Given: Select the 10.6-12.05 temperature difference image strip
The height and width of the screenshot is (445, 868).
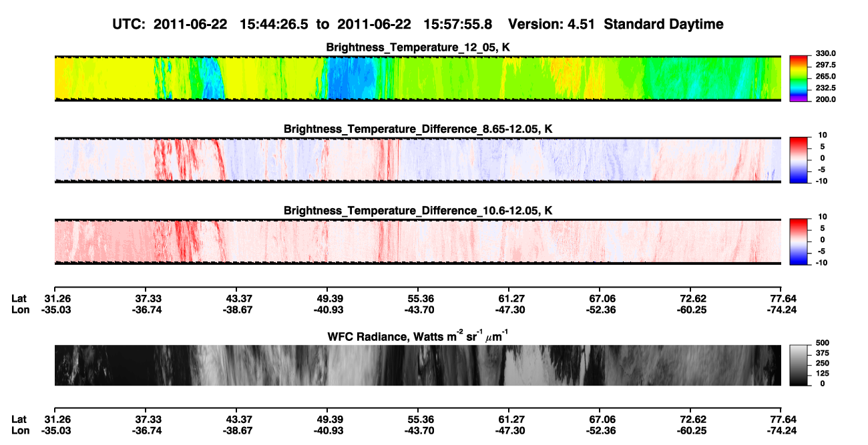Looking at the screenshot, I should click(418, 241).
